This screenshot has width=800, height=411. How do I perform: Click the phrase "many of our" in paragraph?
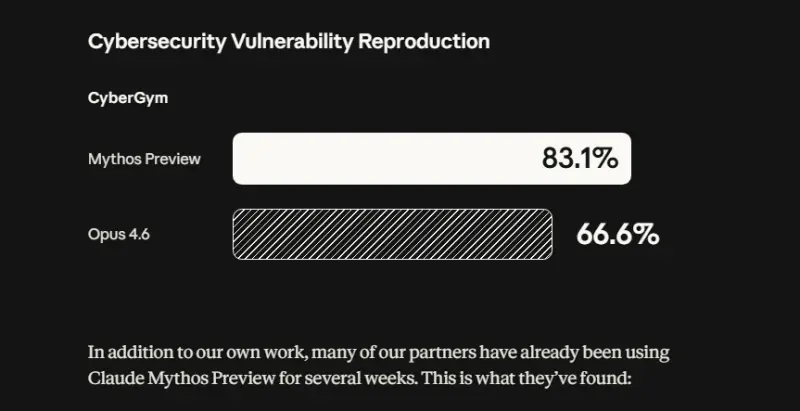coord(361,353)
